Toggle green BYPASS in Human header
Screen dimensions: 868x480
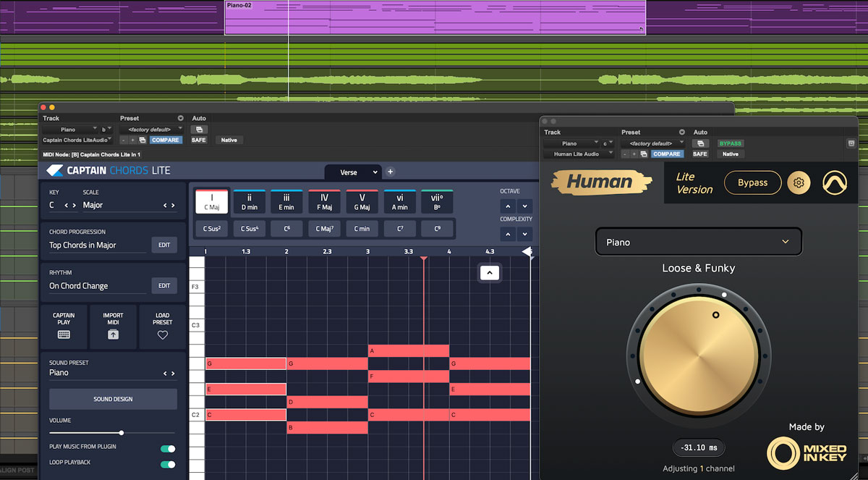point(731,143)
